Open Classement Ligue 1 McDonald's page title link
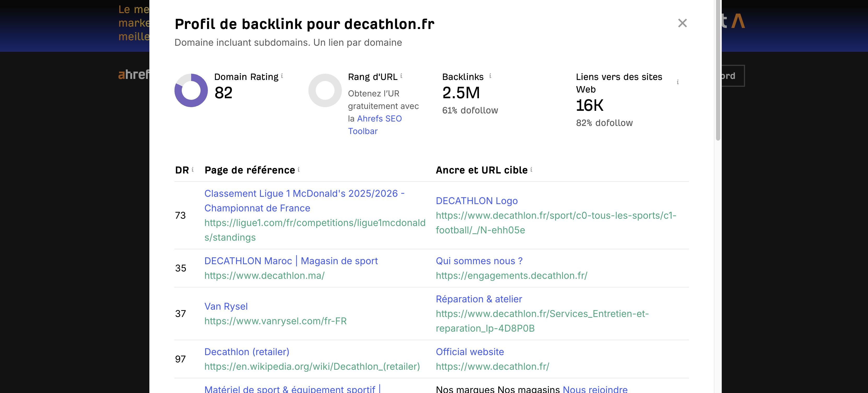The image size is (868, 393). 304,200
